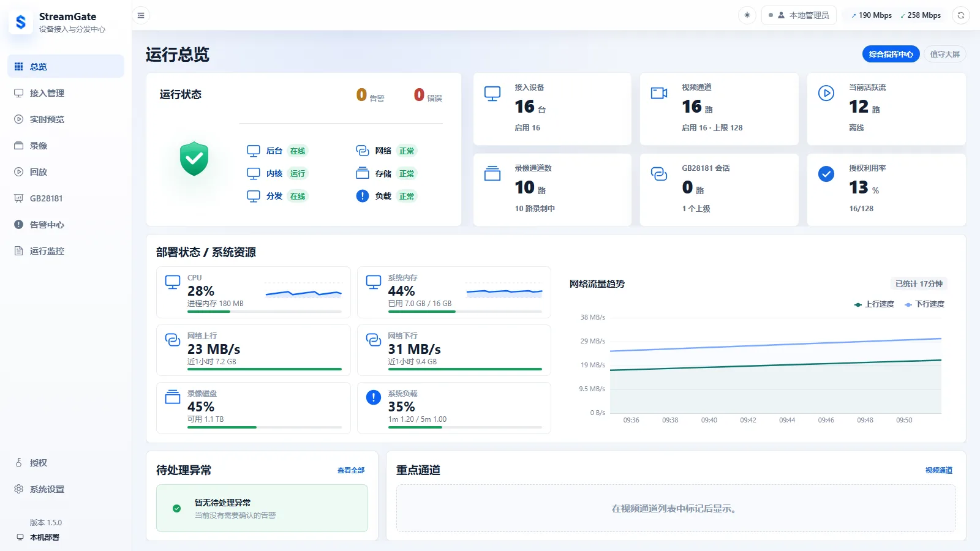980x551 pixels.
Task: Open 授权 in the sidebar
Action: (66, 463)
